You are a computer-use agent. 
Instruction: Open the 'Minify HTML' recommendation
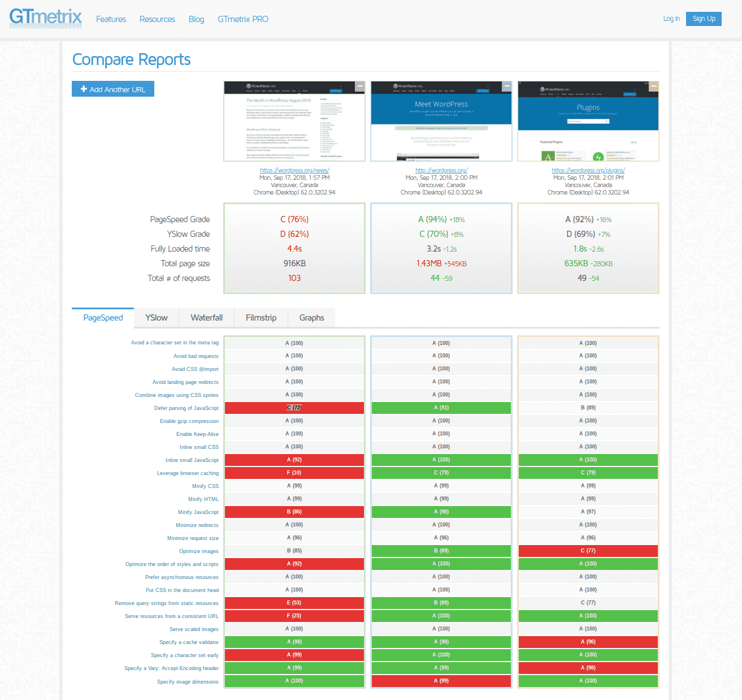pyautogui.click(x=203, y=499)
